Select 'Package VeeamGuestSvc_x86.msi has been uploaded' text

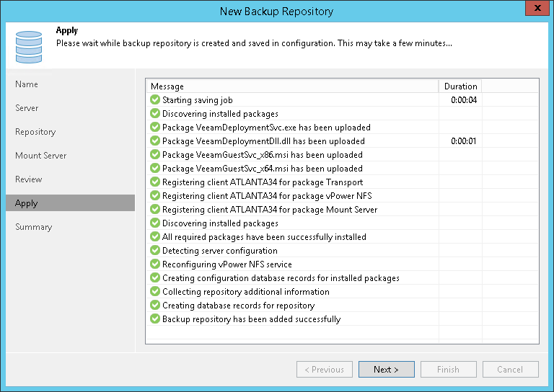262,155
